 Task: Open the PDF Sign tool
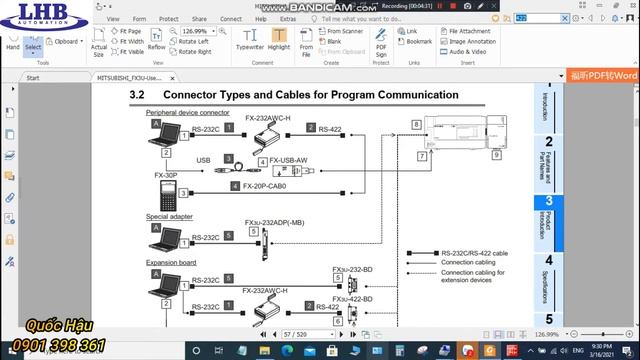tap(381, 42)
